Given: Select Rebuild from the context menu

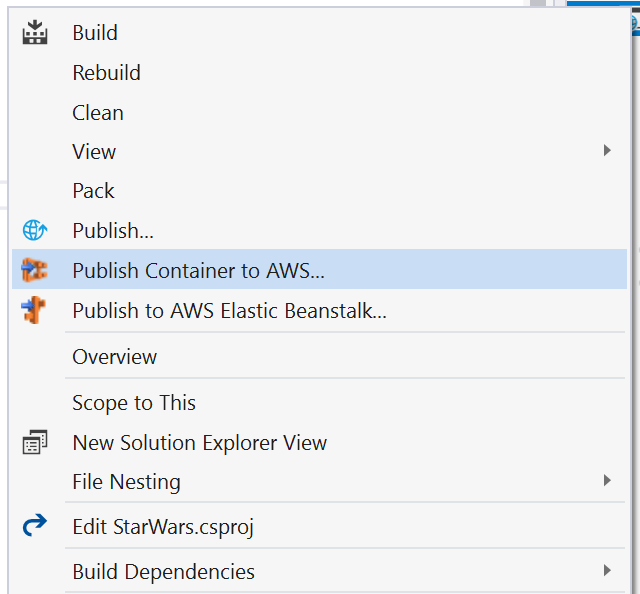Looking at the screenshot, I should pyautogui.click(x=106, y=73).
